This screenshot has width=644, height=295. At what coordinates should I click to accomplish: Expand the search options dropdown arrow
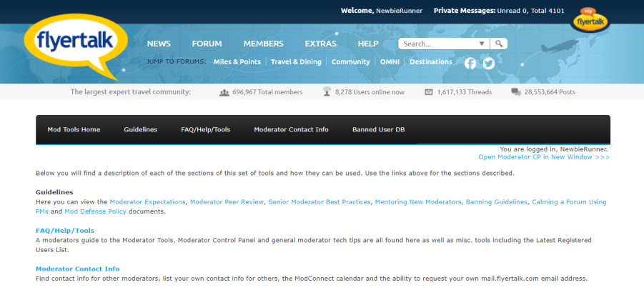[482, 44]
